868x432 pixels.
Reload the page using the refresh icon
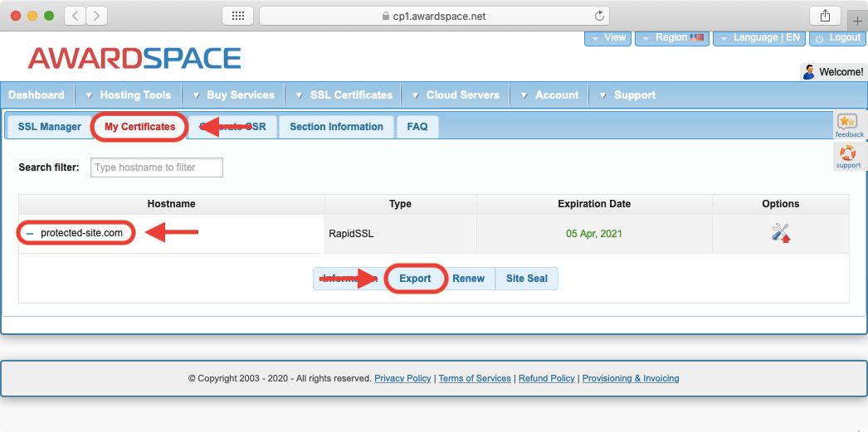[599, 16]
